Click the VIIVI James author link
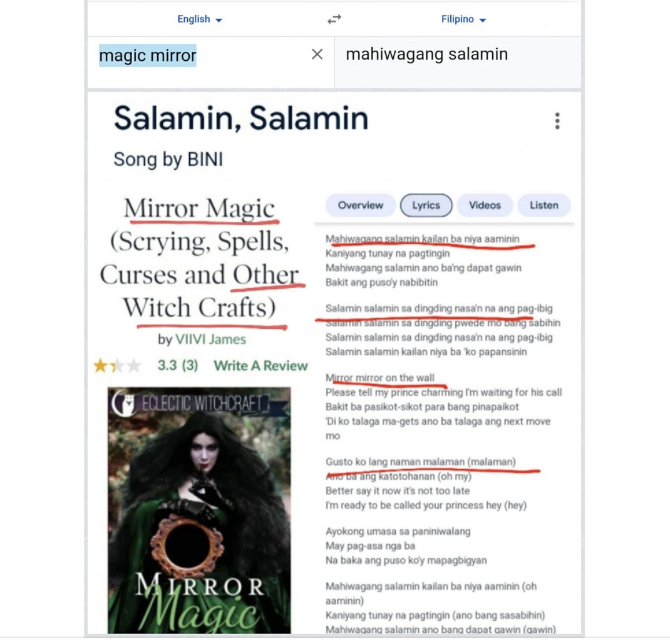The image size is (670, 644). [x=210, y=339]
